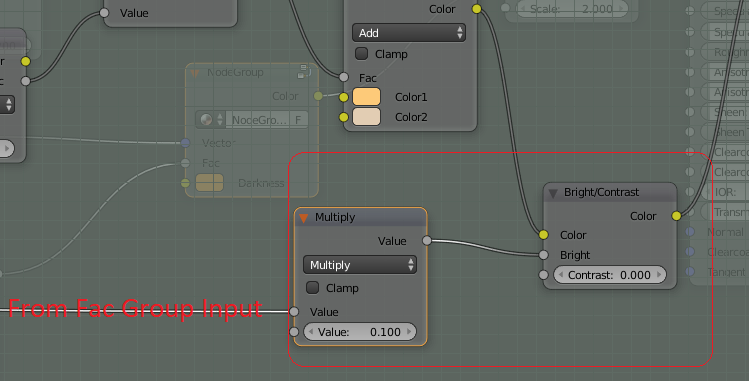Viewport: 749px width, 381px height.
Task: Open the cut-off dropdown on left-edge node
Action: click(x=7, y=105)
